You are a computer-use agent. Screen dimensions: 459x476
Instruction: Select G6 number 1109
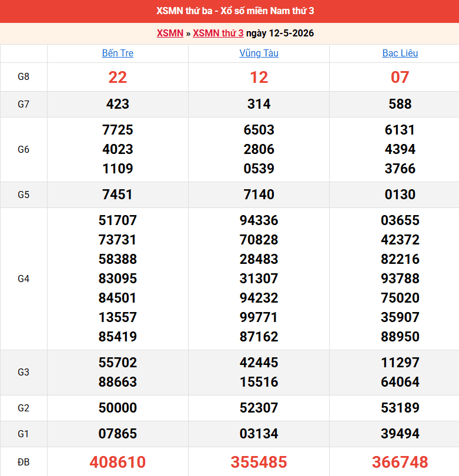(x=118, y=169)
